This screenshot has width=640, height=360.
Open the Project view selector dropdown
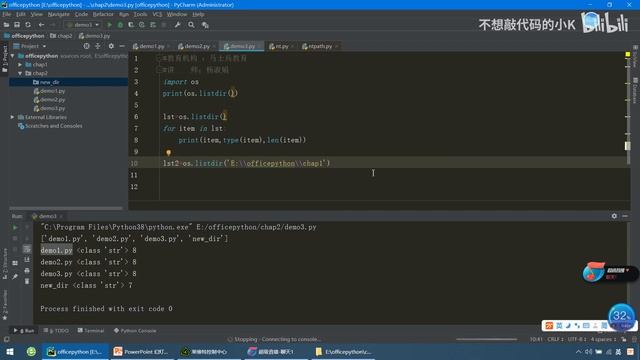pos(30,46)
